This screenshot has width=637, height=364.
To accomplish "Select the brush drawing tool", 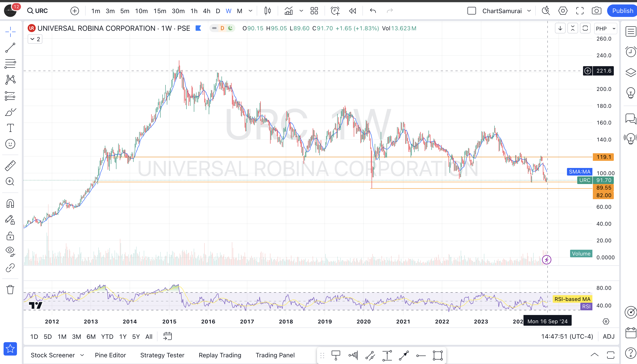I will point(10,112).
